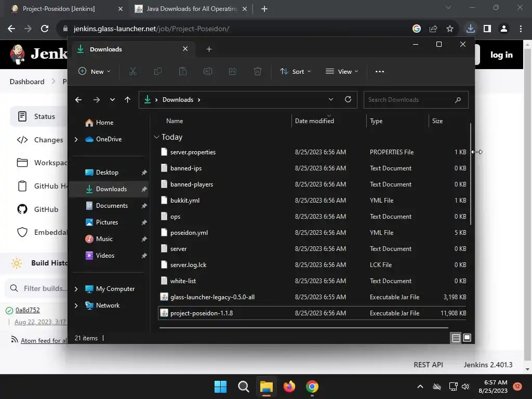Open the New item dropdown
This screenshot has height=399, width=532.
click(95, 71)
